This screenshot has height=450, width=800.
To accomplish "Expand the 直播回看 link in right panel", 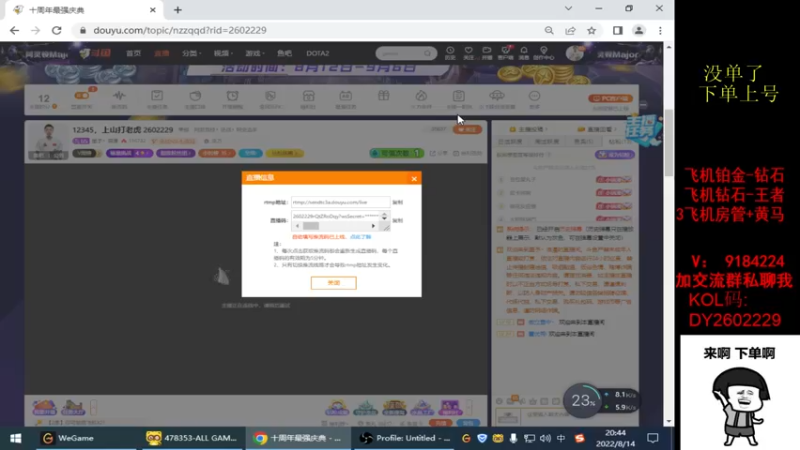I will click(x=597, y=130).
